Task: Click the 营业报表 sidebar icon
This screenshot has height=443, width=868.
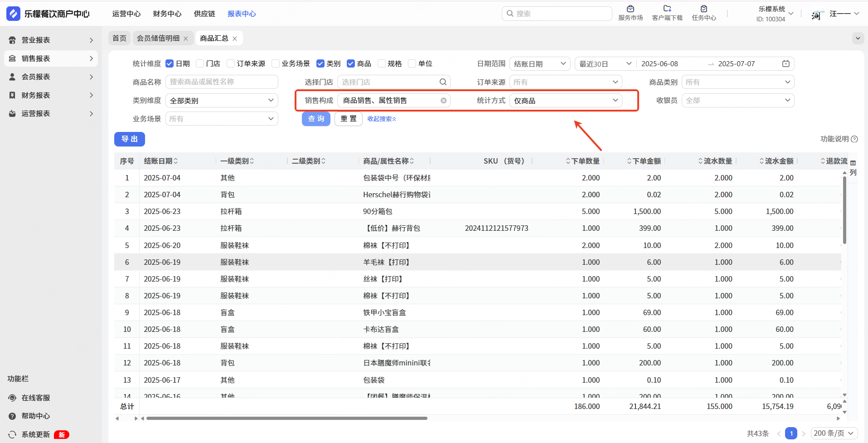Action: 12,40
